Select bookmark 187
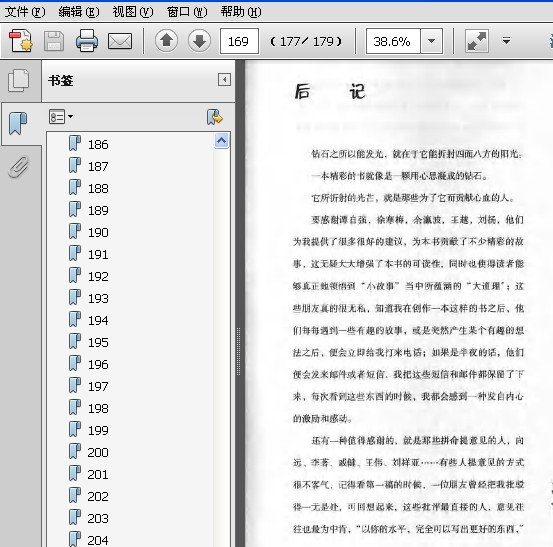The height and width of the screenshot is (547, 553). point(98,166)
